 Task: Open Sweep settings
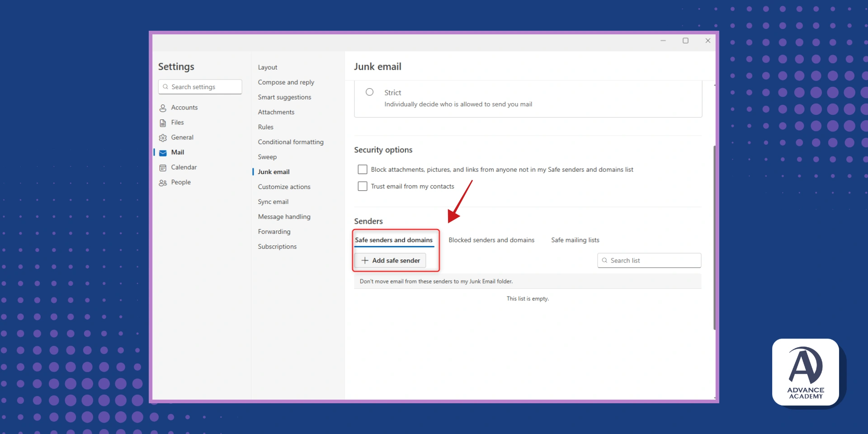tap(267, 157)
